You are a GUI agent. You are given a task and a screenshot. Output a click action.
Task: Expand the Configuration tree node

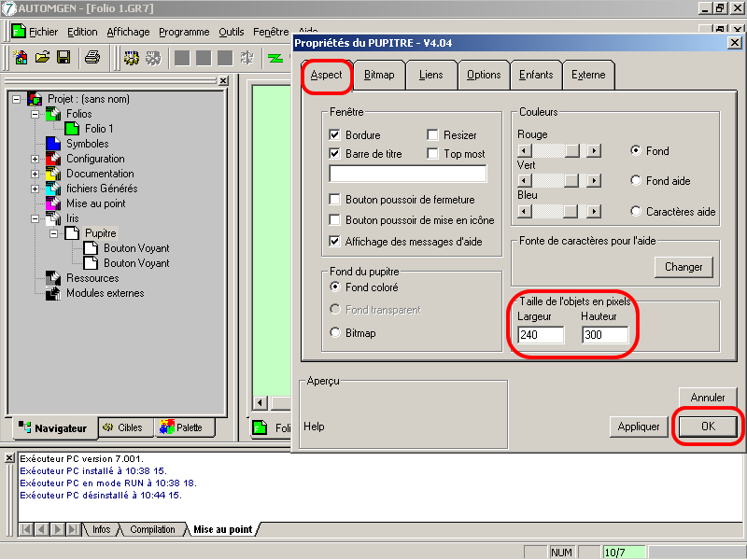pyautogui.click(x=35, y=159)
